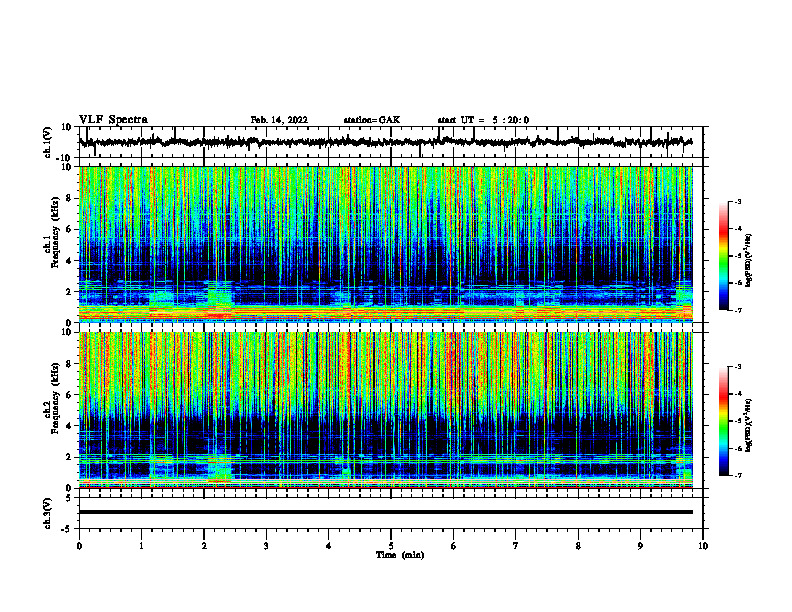
Task: Click the 10 tick label on the time axis
Action: 703,546
